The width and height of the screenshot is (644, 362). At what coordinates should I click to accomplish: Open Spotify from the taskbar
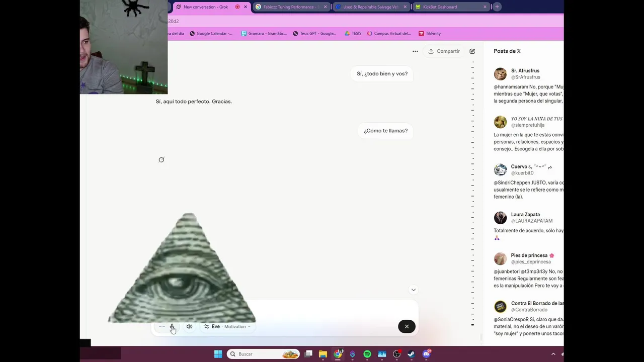(367, 354)
